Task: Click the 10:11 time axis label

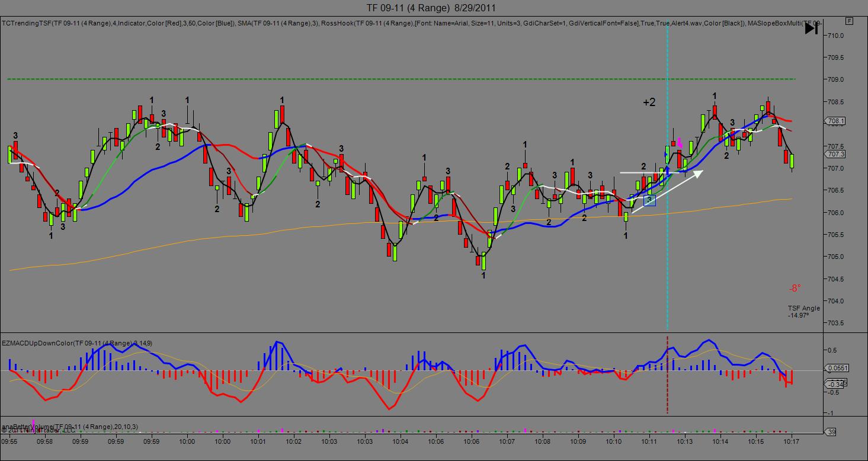Action: tap(649, 441)
